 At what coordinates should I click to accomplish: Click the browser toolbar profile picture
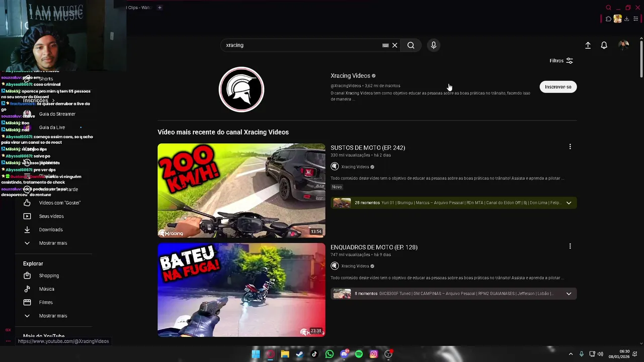coord(617,19)
